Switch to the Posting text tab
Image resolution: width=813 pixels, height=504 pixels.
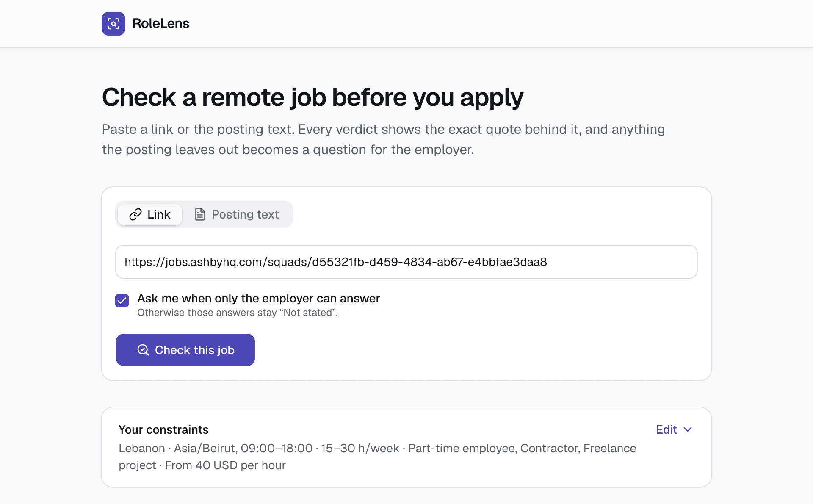pos(237,214)
